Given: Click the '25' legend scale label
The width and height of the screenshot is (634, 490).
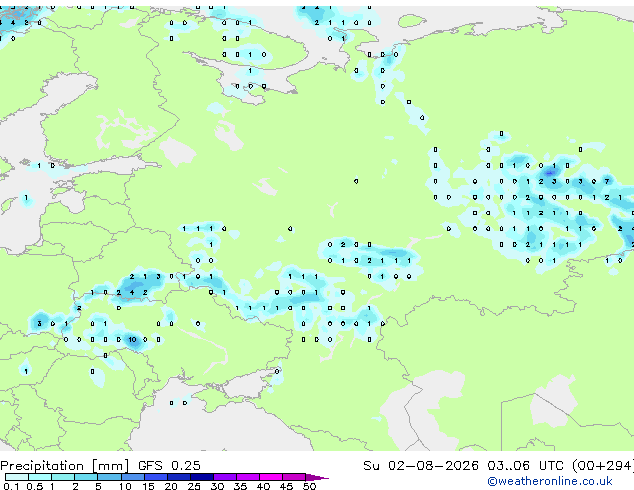Looking at the screenshot, I should [194, 486].
